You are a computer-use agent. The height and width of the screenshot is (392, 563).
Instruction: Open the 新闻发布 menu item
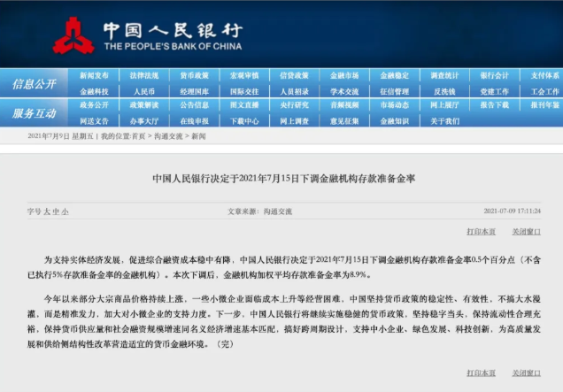94,75
